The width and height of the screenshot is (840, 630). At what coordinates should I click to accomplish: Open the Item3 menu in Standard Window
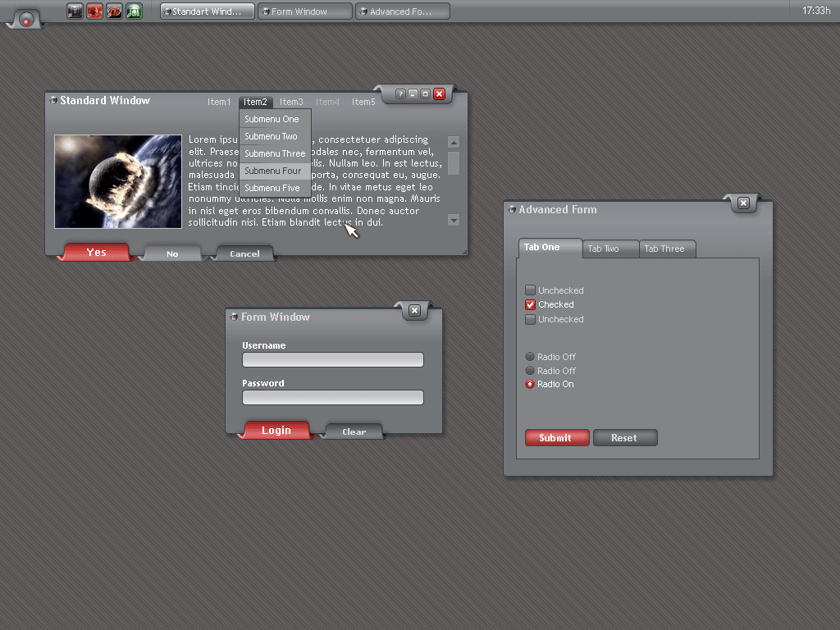[291, 103]
